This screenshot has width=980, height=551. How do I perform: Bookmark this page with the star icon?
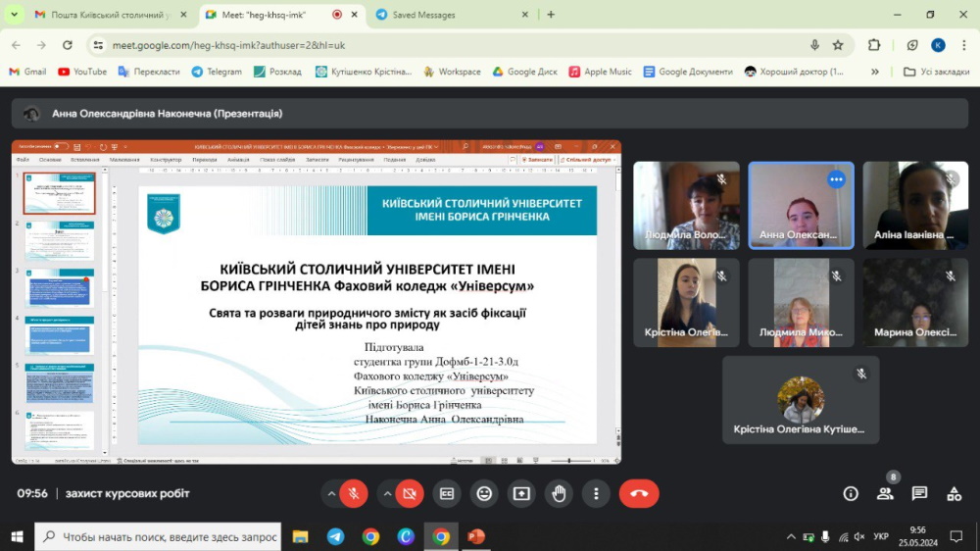pyautogui.click(x=838, y=45)
